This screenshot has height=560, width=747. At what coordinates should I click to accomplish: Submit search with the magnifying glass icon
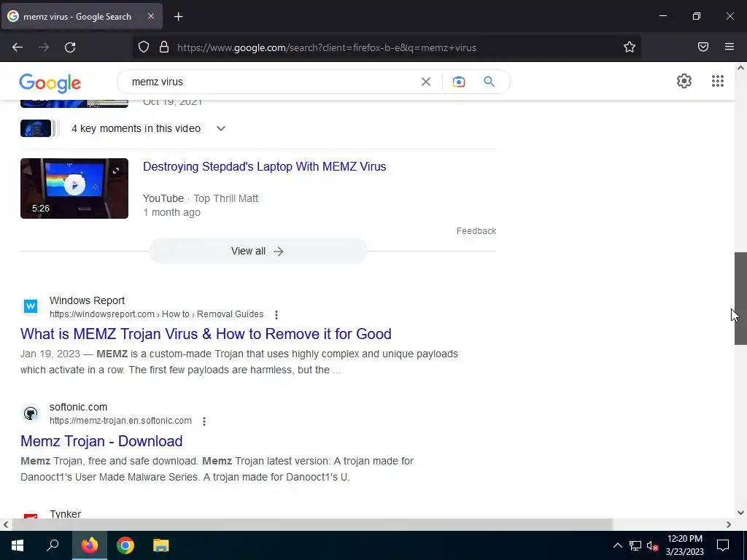489,82
